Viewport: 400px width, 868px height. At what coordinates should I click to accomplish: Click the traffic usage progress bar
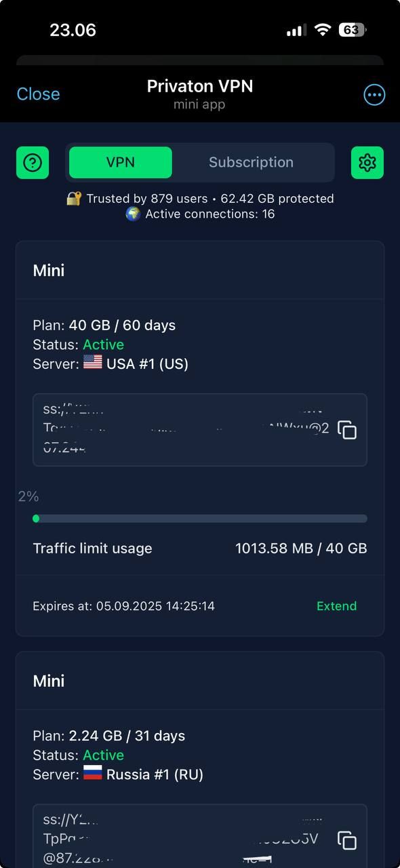tap(200, 519)
